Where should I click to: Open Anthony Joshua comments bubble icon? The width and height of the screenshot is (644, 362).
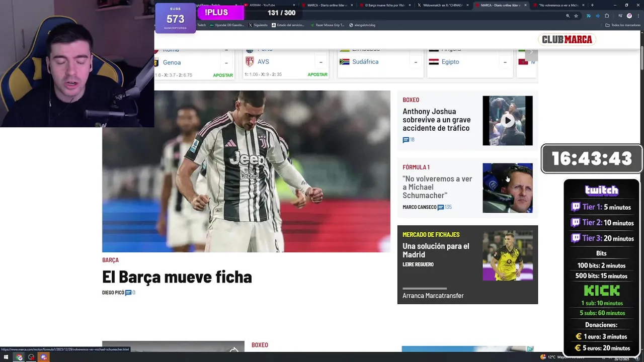(x=406, y=140)
